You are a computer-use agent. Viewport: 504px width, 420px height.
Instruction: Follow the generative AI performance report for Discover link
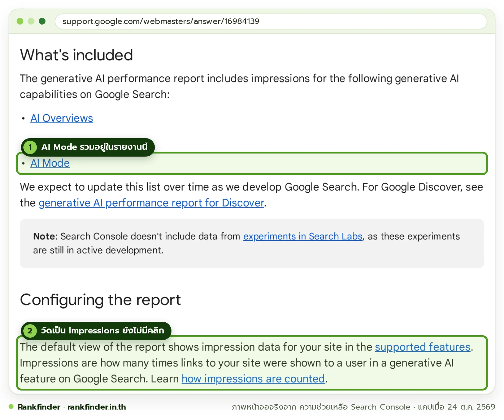[151, 203]
